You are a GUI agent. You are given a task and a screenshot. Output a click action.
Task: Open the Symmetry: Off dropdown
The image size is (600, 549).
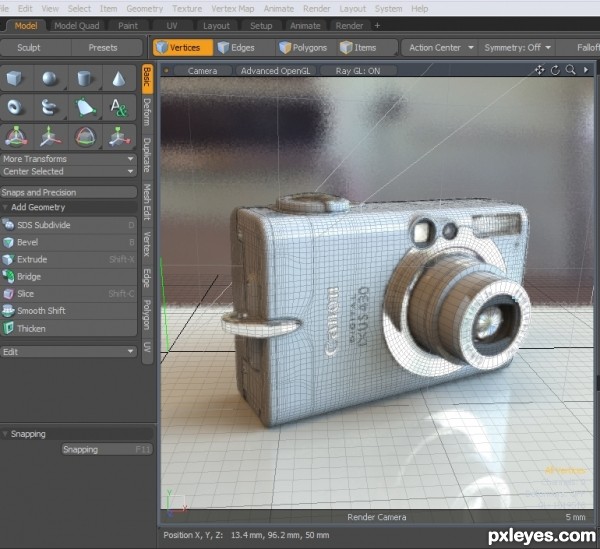tap(517, 48)
